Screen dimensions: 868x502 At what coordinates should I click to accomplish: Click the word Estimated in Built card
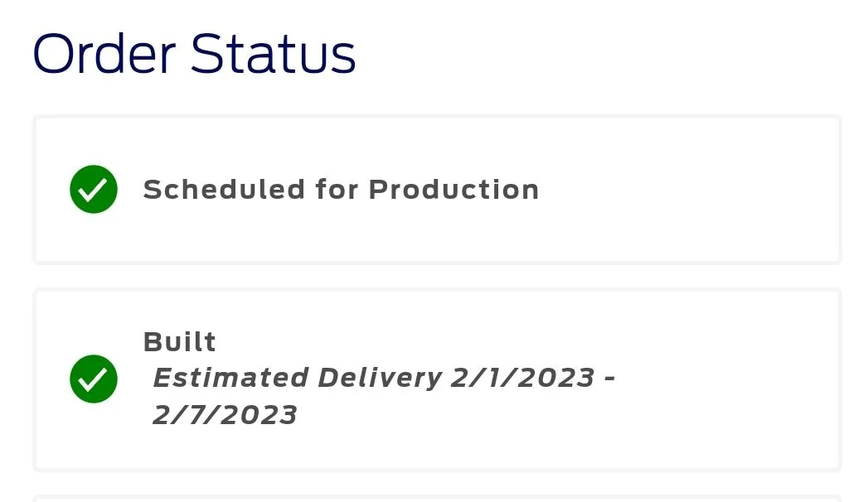point(231,378)
